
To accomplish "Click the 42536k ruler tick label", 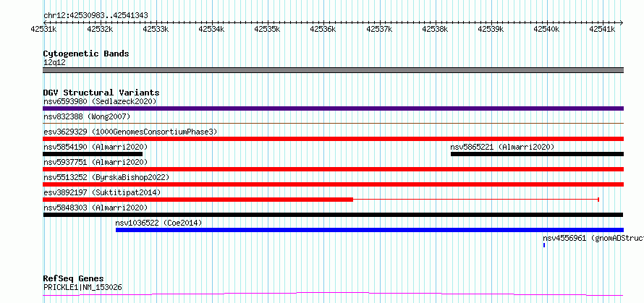I will (x=323, y=29).
